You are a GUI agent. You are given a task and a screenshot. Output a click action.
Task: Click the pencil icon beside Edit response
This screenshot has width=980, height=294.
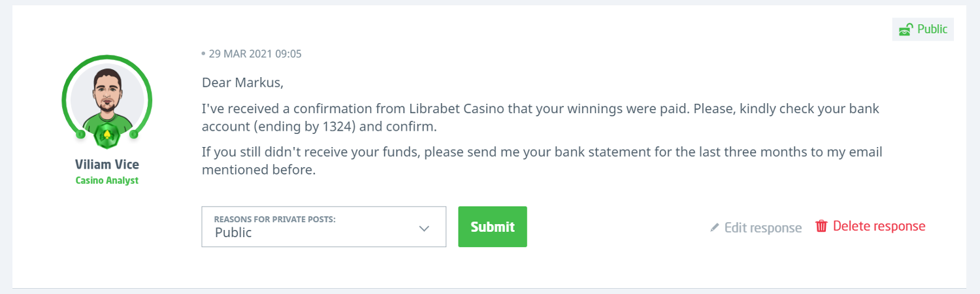point(715,227)
